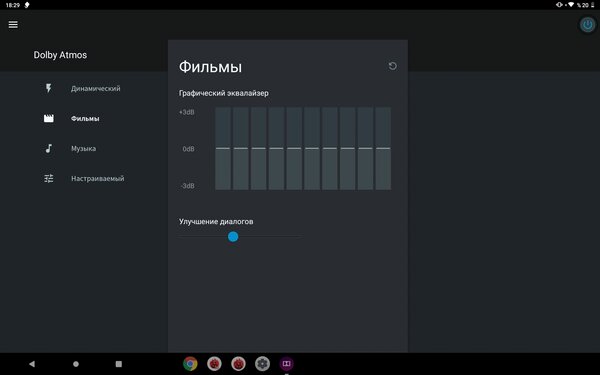Click the first equalizer band bar
600x375 pixels.
pos(223,148)
